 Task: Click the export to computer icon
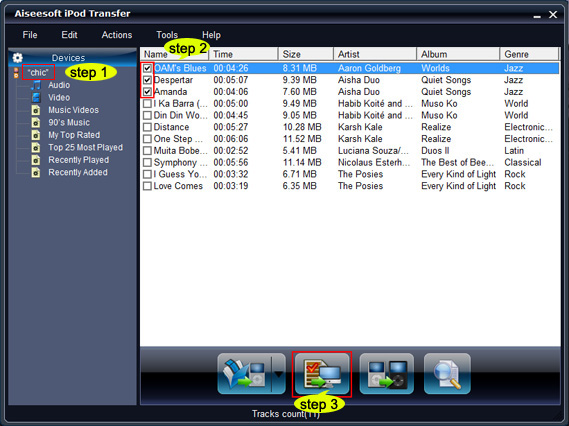click(x=322, y=374)
